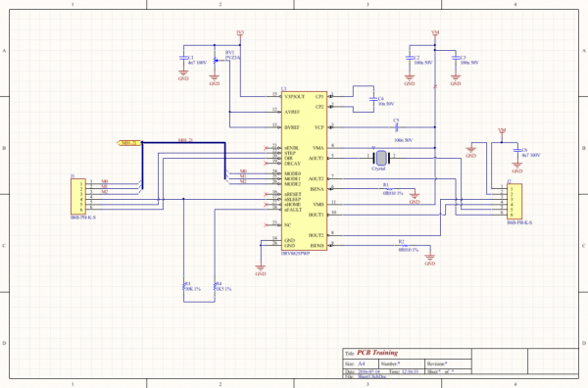Click the PCB Training title text
588x388 pixels.
[x=377, y=353]
